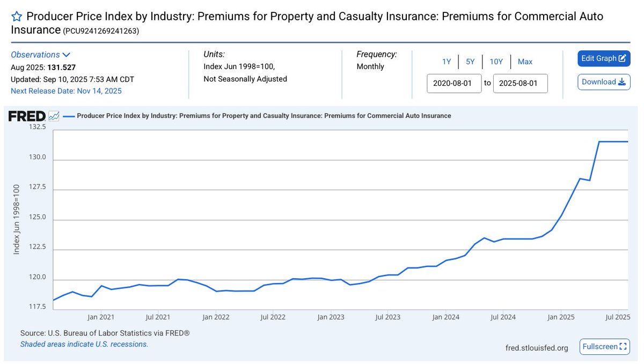This screenshot has width=644, height=364.
Task: Click the Jul 2025 x-axis label
Action: click(x=618, y=317)
